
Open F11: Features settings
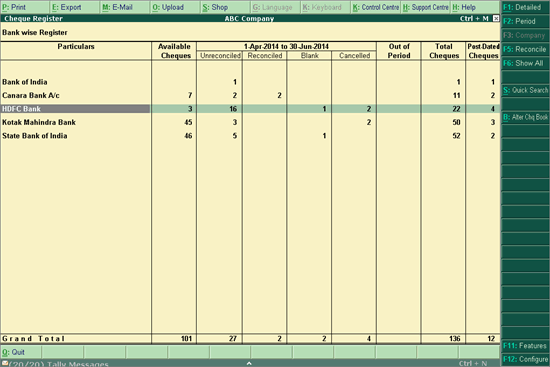[x=525, y=346]
